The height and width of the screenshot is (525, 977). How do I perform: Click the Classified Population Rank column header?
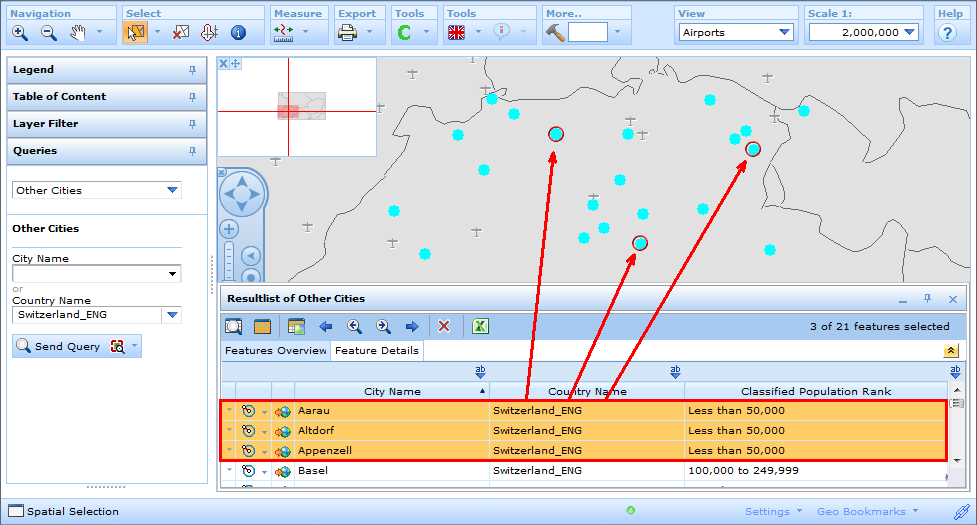click(x=816, y=391)
